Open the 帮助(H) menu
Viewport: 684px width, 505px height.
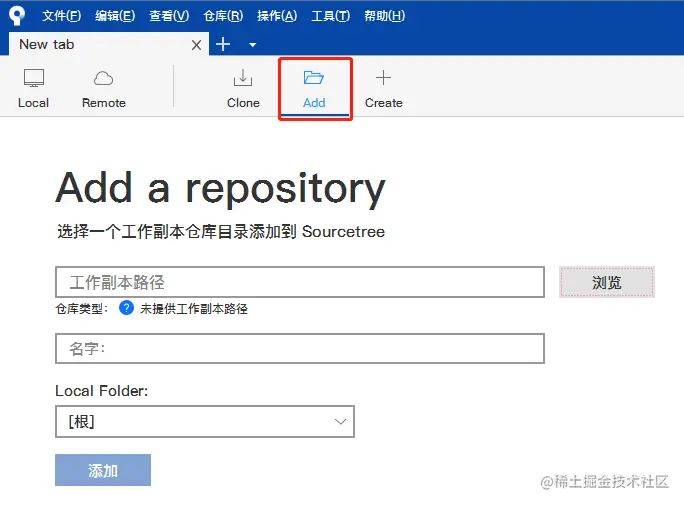point(385,16)
